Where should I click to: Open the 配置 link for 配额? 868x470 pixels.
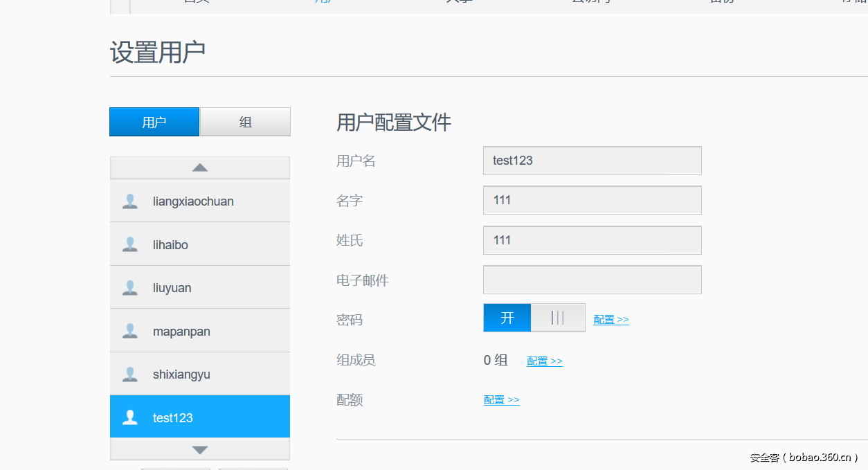(501, 400)
